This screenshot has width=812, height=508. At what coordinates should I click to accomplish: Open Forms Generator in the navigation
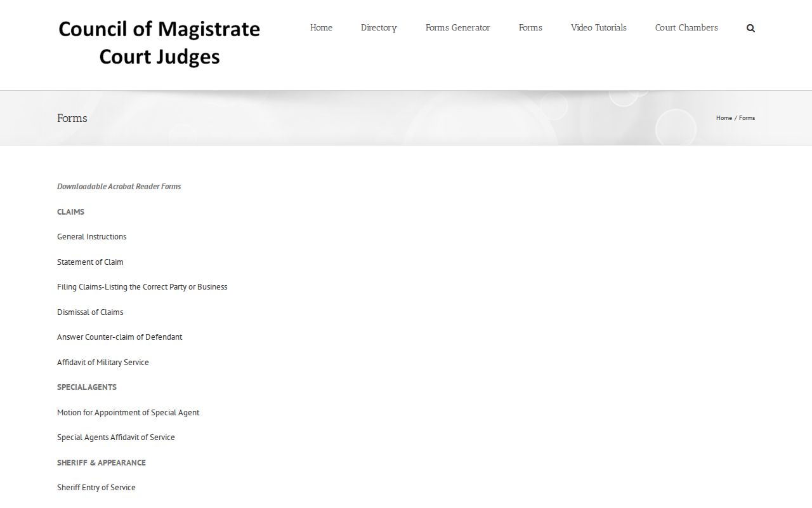tap(457, 27)
